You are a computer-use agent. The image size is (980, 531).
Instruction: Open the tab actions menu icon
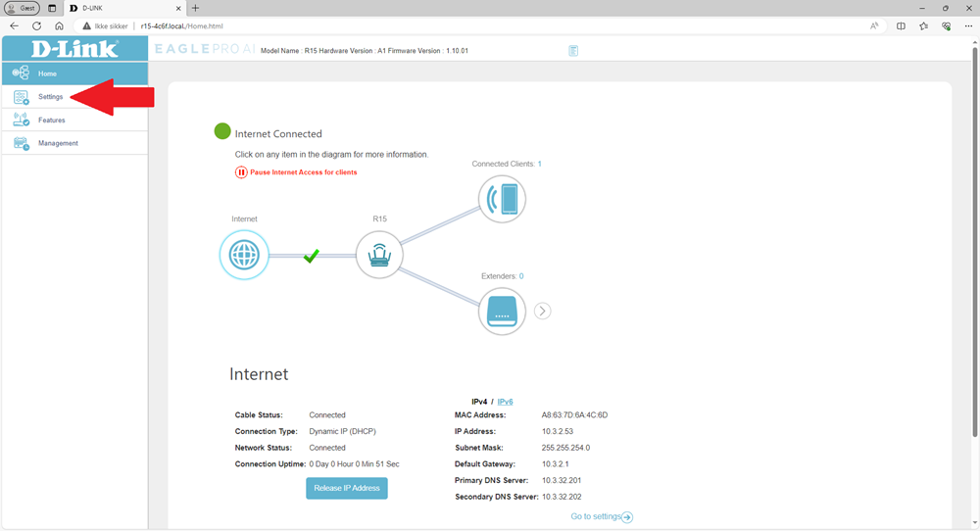[52, 8]
